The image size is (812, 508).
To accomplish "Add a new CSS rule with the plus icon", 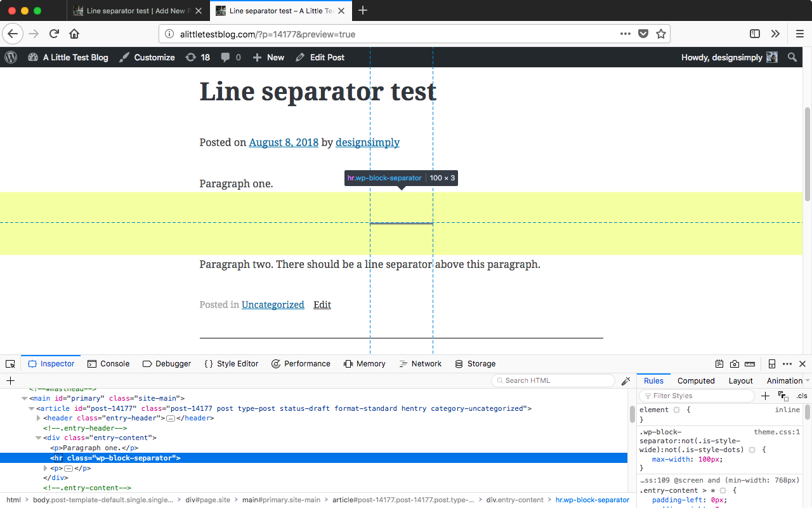I will click(x=765, y=396).
